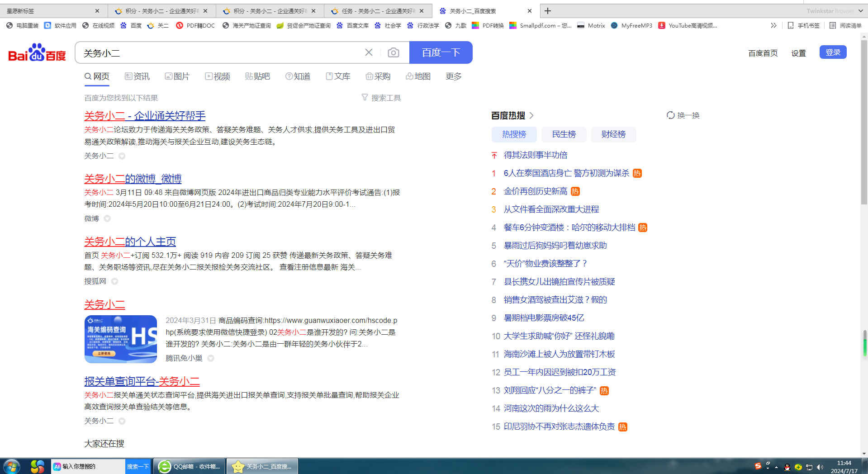
Task: Open PDF转DOC bookmark
Action: 195,26
